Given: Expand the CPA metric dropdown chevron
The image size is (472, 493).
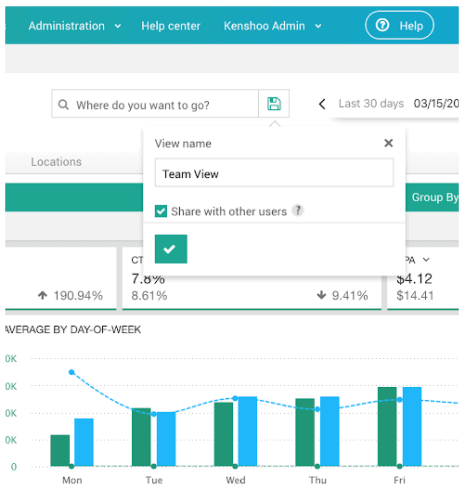Looking at the screenshot, I should pyautogui.click(x=426, y=260).
